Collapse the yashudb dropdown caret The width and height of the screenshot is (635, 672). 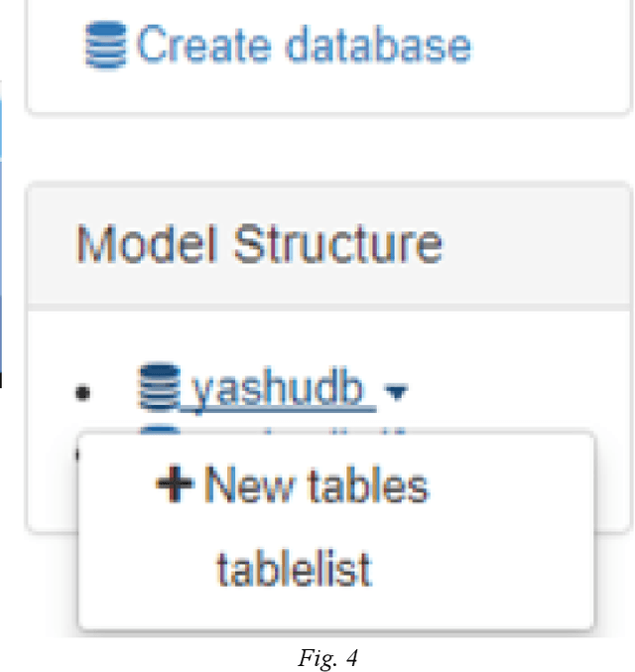tap(397, 395)
